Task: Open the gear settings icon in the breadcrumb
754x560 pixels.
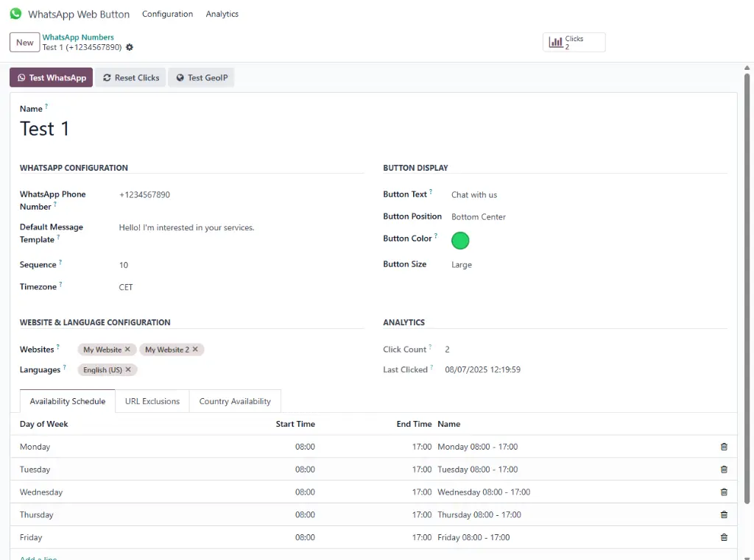Action: point(128,47)
